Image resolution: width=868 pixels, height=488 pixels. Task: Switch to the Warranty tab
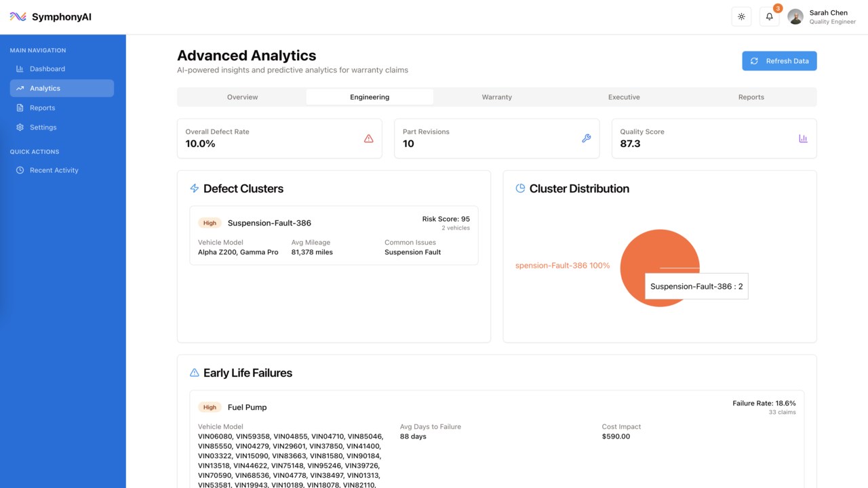pos(496,97)
